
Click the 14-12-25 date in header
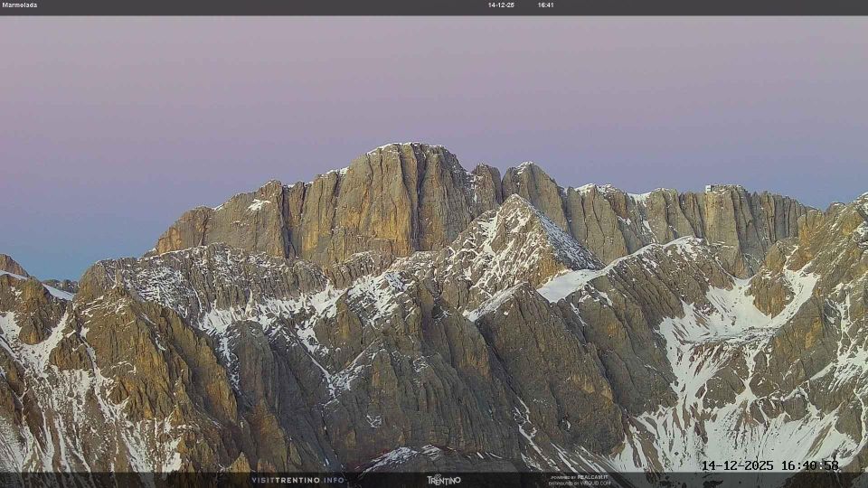[501, 5]
